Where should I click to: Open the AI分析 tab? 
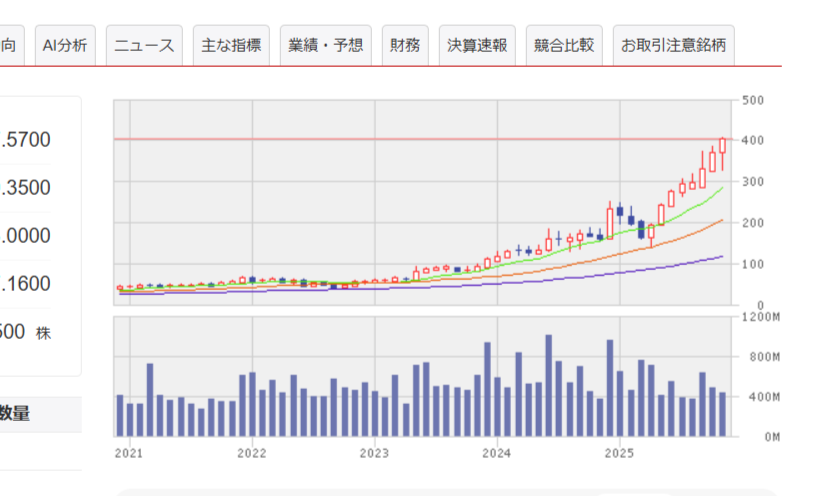64,45
